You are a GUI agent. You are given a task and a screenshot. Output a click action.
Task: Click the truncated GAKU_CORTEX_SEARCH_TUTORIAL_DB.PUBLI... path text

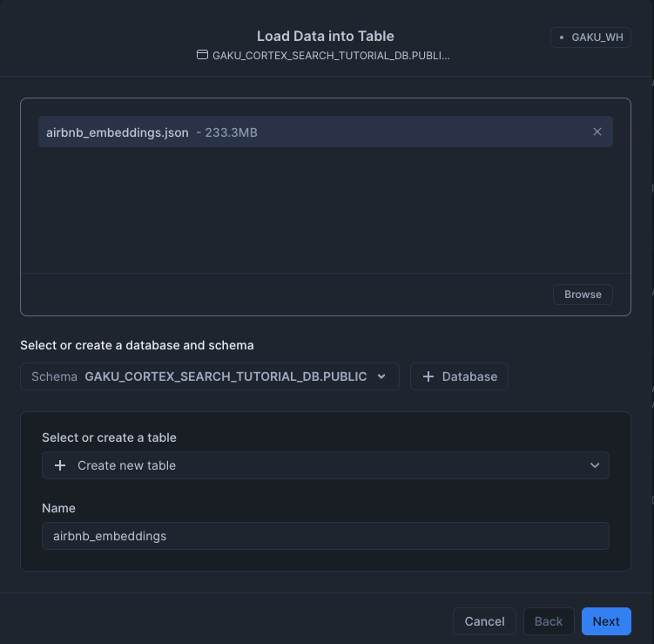coord(331,56)
